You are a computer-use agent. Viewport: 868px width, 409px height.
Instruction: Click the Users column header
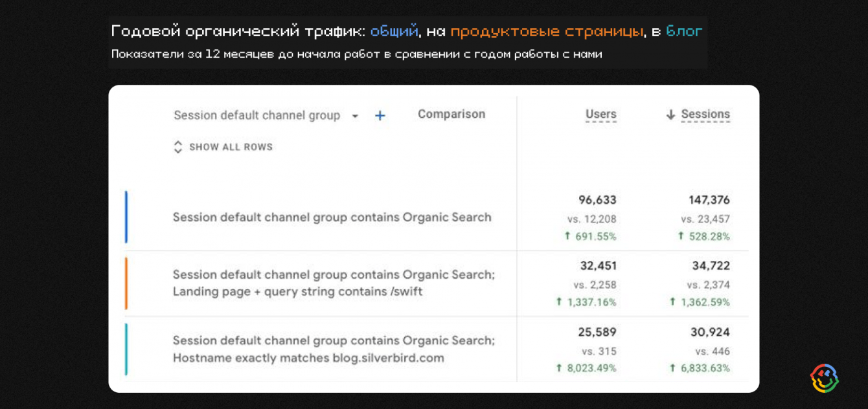[x=600, y=115]
